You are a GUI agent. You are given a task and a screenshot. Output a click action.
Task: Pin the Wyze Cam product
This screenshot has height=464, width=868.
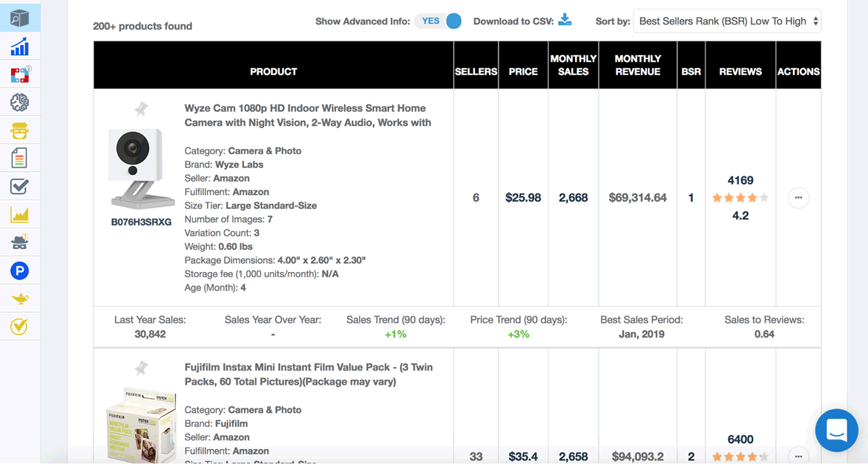pyautogui.click(x=141, y=109)
